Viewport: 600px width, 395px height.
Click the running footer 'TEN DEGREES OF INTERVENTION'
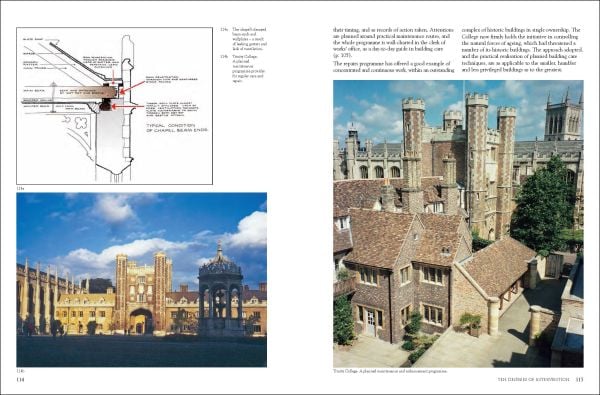click(x=533, y=380)
